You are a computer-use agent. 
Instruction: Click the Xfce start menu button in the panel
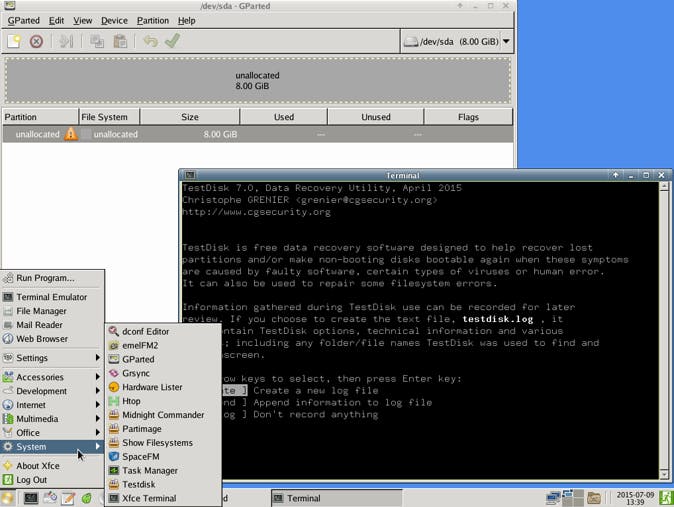(7, 498)
